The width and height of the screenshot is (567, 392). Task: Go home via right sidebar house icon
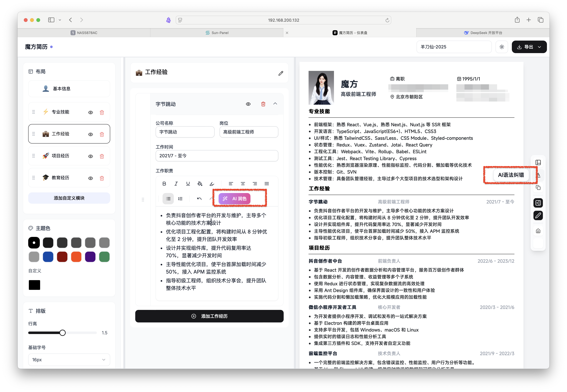[x=538, y=231]
